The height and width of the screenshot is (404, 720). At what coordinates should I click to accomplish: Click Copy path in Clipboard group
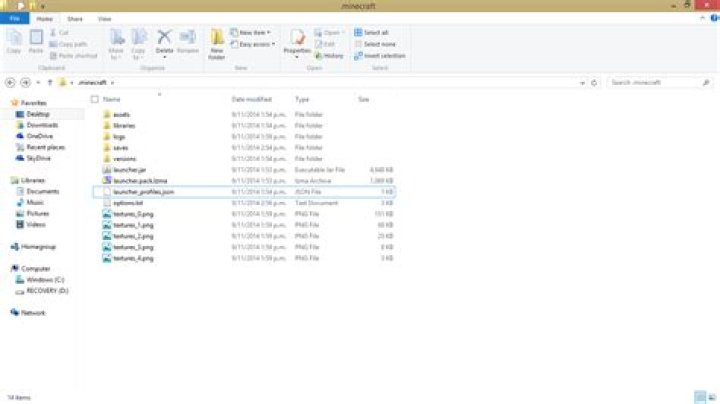pyautogui.click(x=68, y=44)
